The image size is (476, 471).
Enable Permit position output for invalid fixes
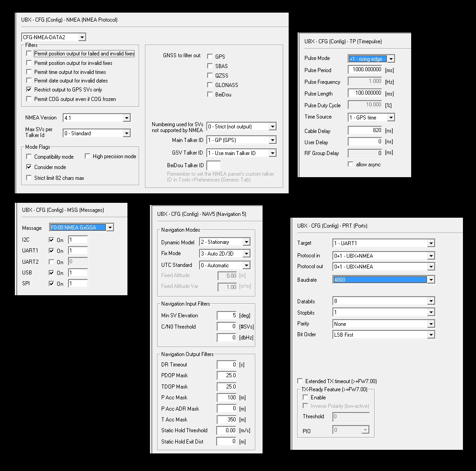pyautogui.click(x=29, y=63)
